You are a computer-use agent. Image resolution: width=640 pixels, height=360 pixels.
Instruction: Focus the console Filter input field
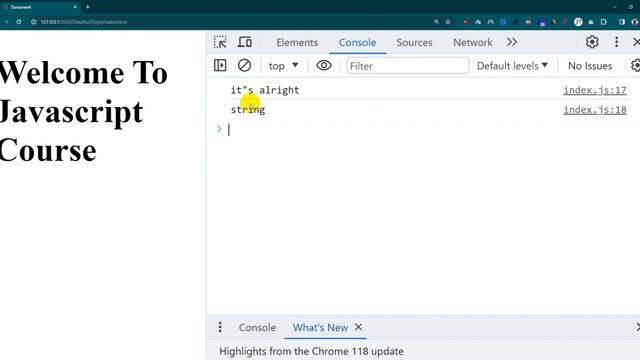click(x=407, y=66)
